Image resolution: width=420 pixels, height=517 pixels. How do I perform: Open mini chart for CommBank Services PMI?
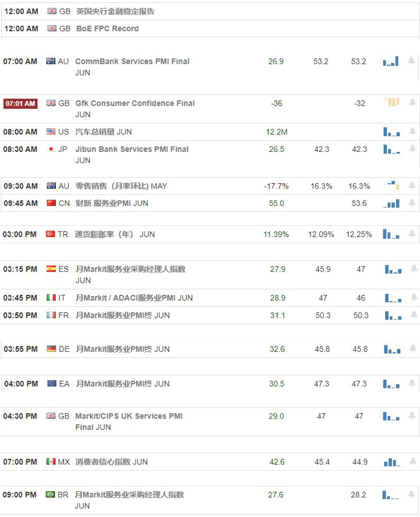[x=391, y=61]
